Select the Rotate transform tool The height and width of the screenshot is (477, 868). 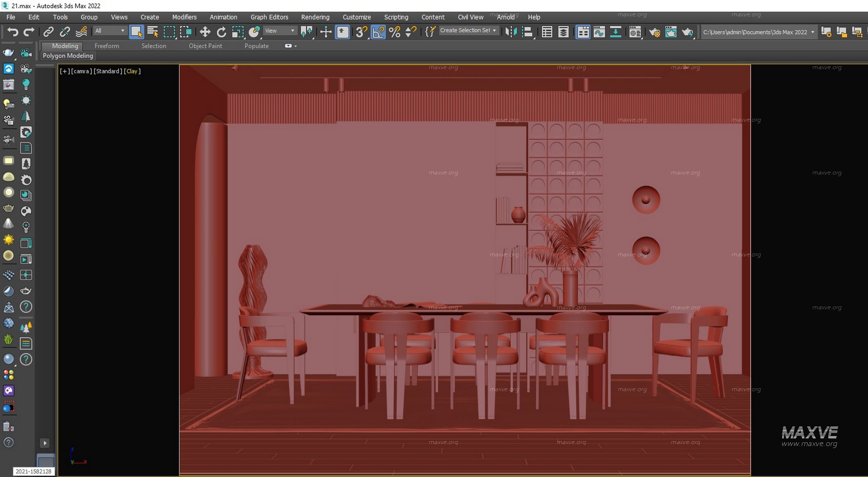point(221,32)
